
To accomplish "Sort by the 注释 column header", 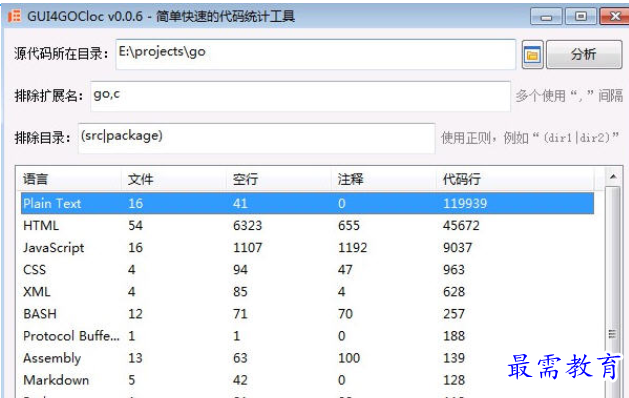I will click(384, 179).
